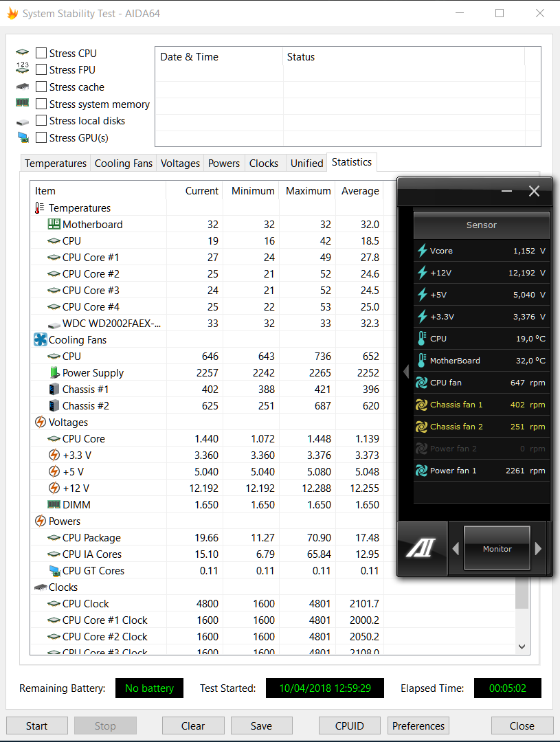Click the Stress cache chip icon
This screenshot has width=560, height=742.
pos(22,87)
